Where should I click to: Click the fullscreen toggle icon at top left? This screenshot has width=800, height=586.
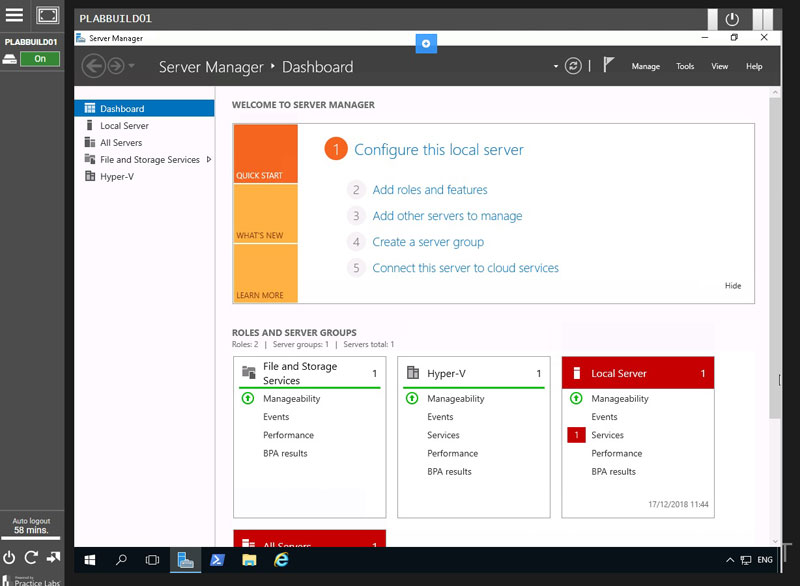click(48, 15)
